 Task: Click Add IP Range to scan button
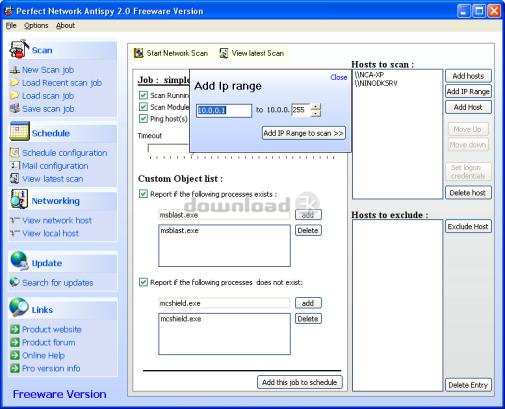point(303,133)
